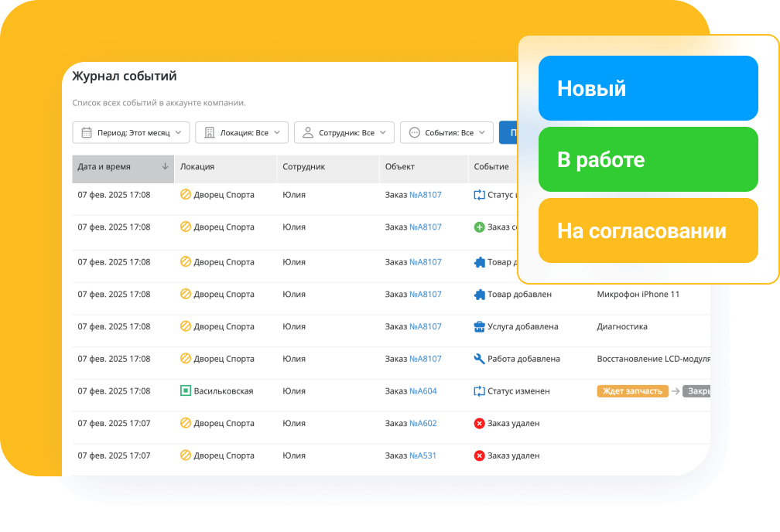Click the wrench icon beside Работа добавлена
Screen dimensions: 780x532
pyautogui.click(x=479, y=359)
